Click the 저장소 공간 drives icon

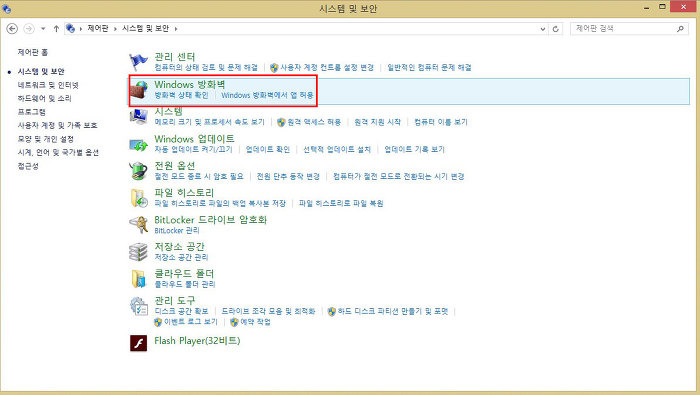pos(138,252)
